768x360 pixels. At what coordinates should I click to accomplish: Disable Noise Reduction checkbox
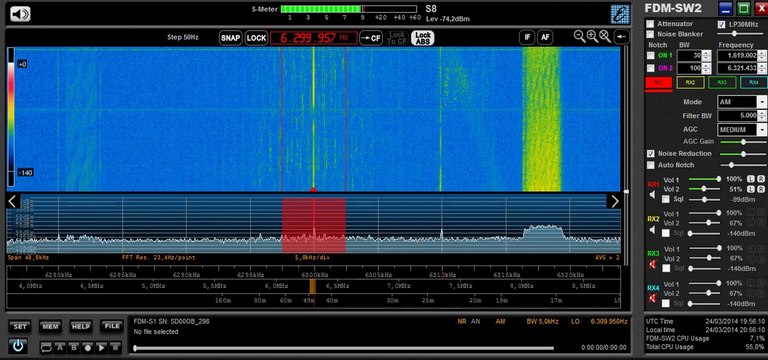tap(650, 154)
